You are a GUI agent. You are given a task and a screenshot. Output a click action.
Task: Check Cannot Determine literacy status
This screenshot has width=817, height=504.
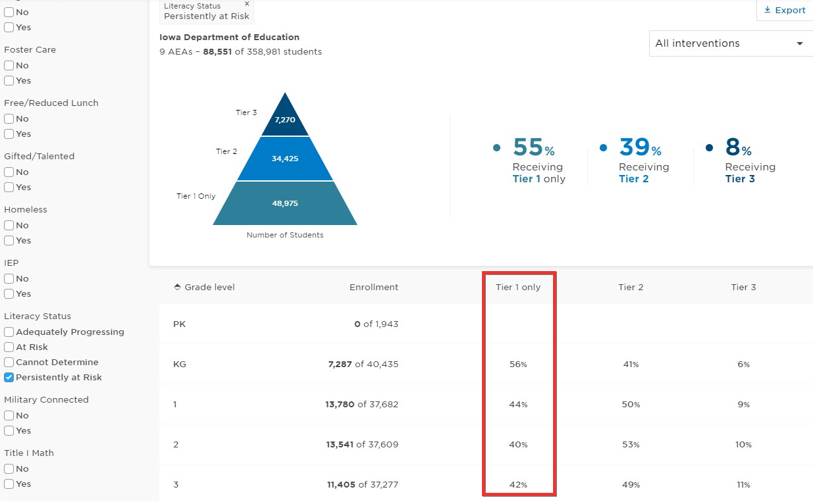(x=9, y=362)
